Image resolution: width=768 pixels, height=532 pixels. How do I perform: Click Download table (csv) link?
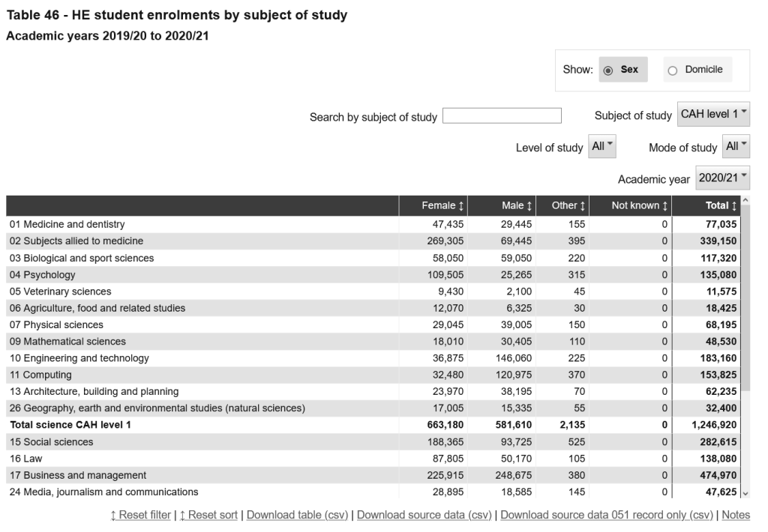pos(297,515)
